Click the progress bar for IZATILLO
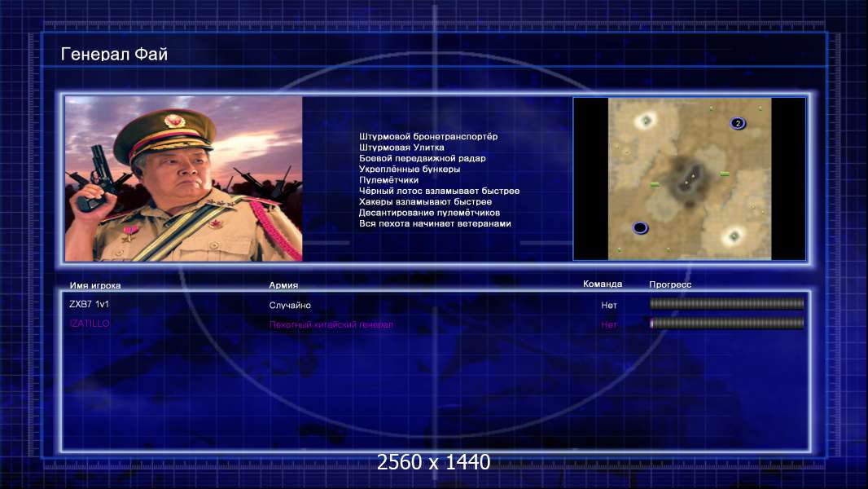The image size is (868, 489). point(727,324)
